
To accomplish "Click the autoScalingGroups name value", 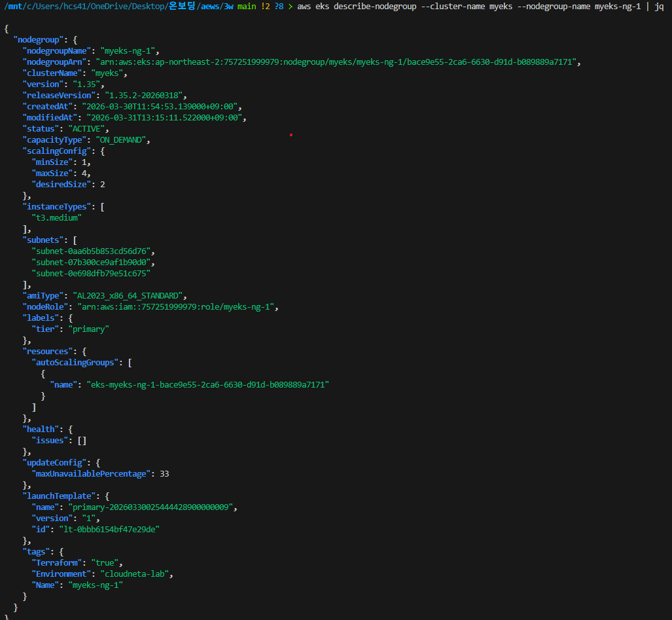I will (207, 384).
